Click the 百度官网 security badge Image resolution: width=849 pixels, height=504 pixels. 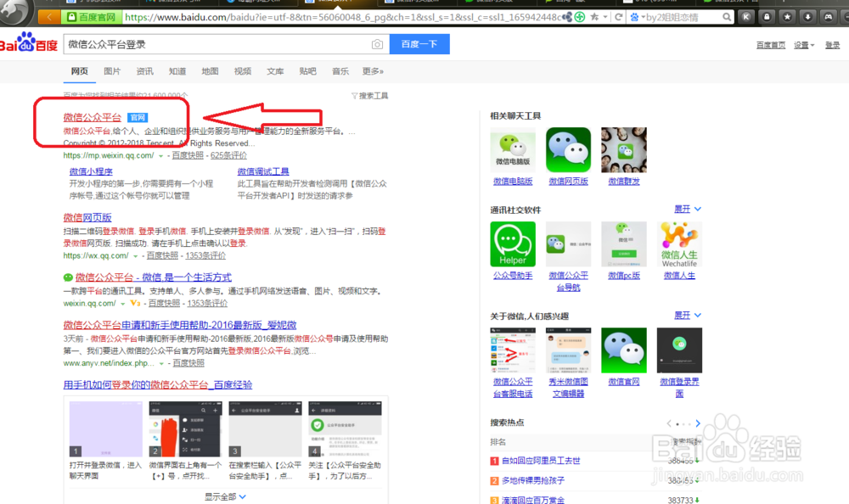[x=91, y=17]
